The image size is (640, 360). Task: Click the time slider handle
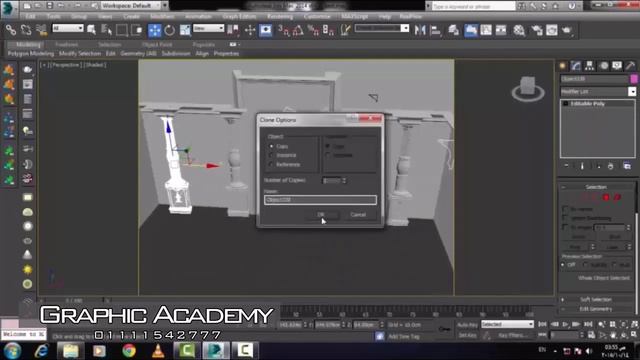(73, 301)
